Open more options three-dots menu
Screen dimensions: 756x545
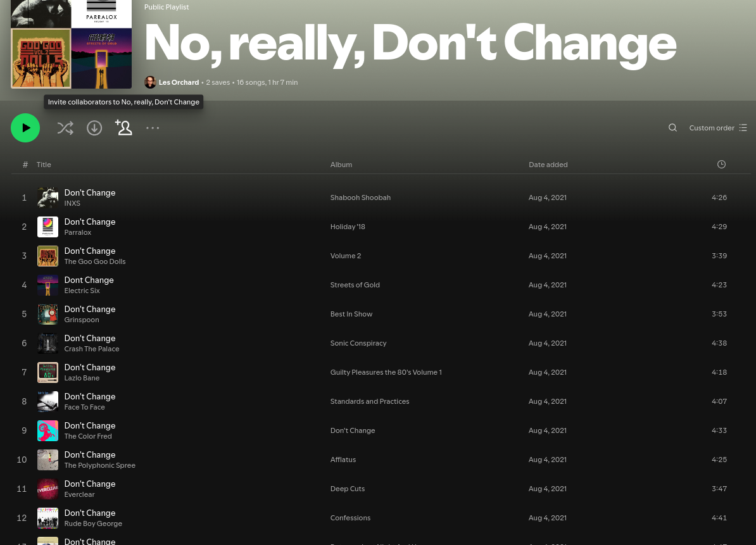[153, 128]
